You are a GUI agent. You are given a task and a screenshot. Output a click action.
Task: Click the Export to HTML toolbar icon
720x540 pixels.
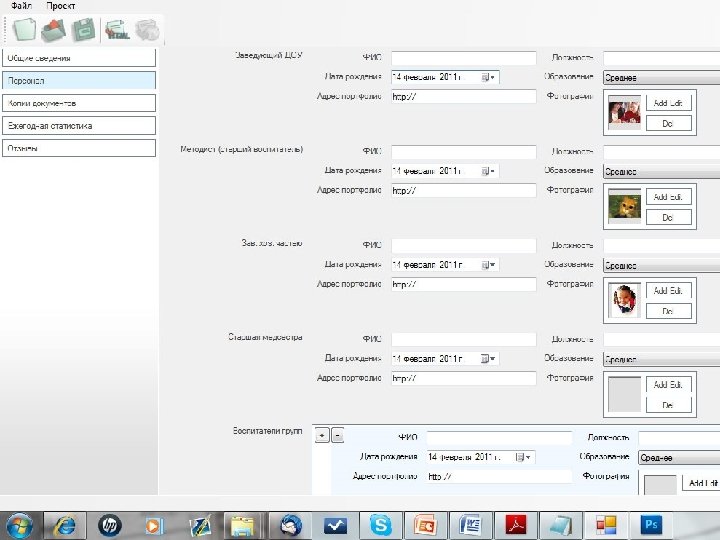point(117,30)
